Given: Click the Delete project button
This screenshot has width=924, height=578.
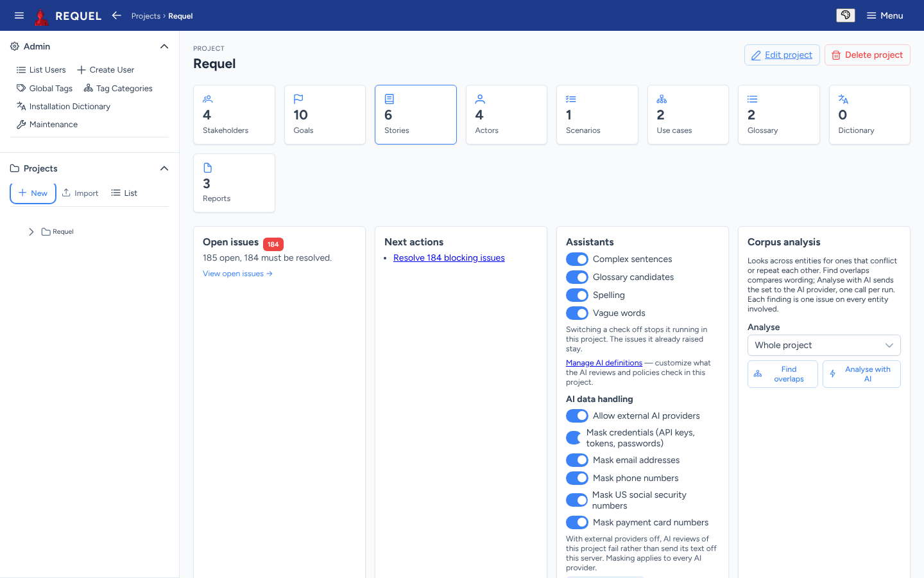Looking at the screenshot, I should click(868, 55).
